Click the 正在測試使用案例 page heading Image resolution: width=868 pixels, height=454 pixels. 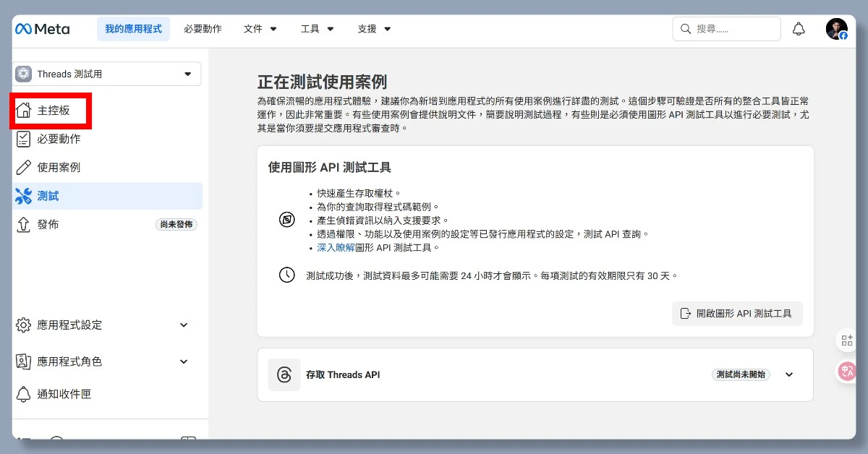pyautogui.click(x=322, y=81)
